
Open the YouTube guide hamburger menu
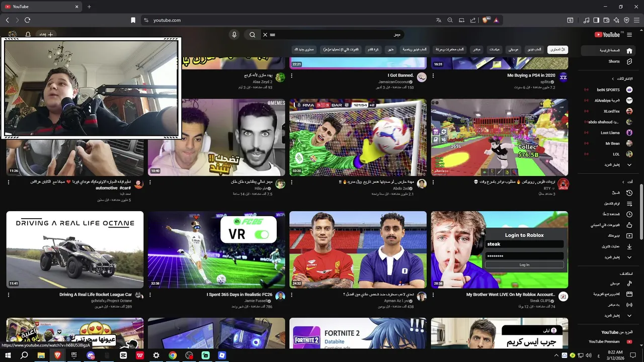click(629, 35)
